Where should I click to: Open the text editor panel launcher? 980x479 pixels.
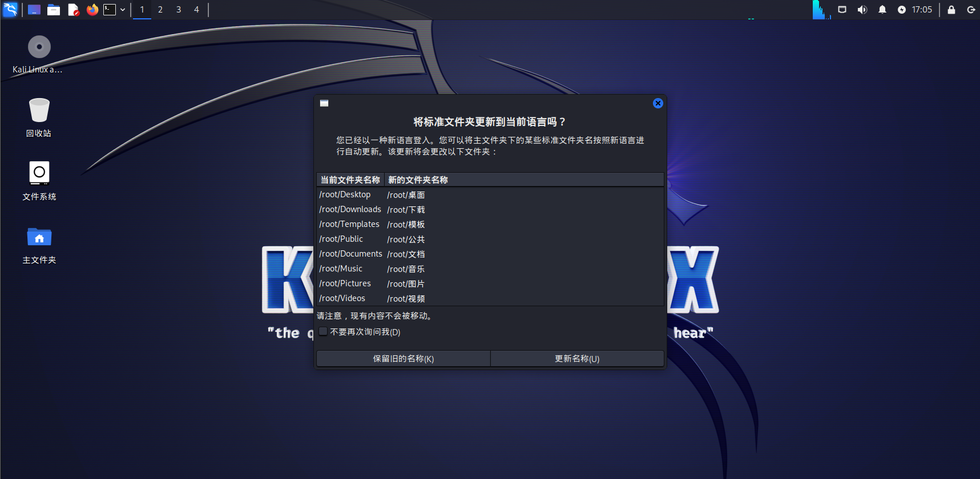click(73, 10)
